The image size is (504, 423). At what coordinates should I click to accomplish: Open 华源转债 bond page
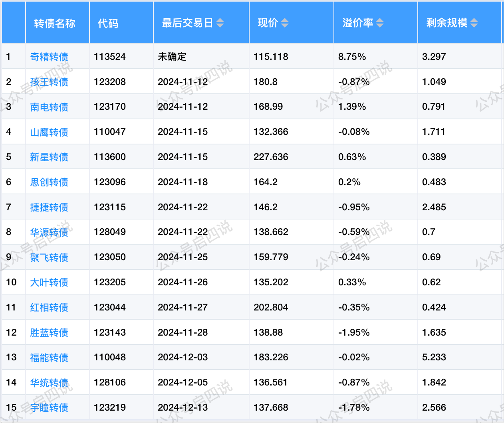coord(49,232)
